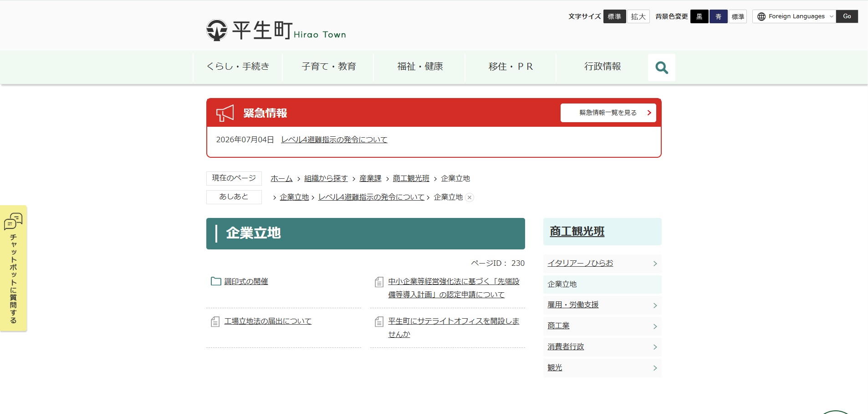Open 工場立地法の届出について link
868x414 pixels.
coord(268,321)
